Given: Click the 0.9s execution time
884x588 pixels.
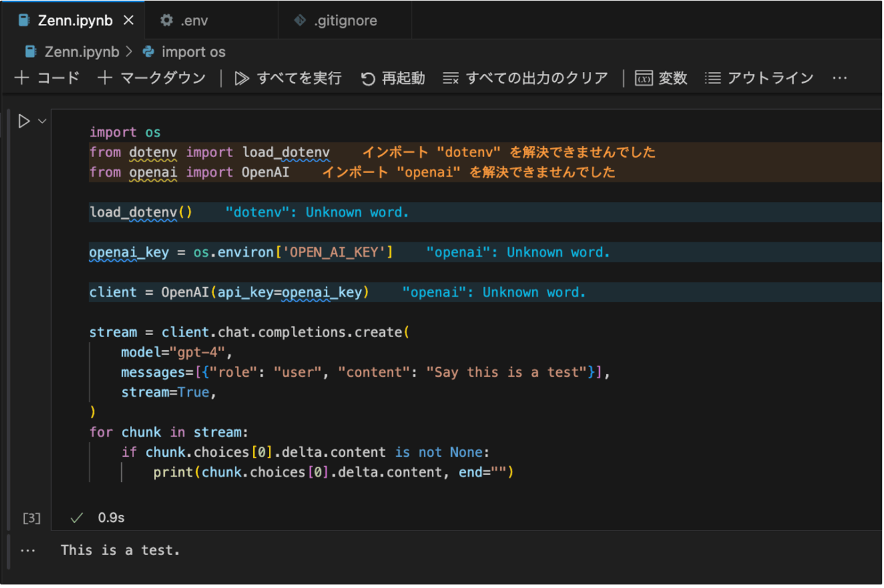Looking at the screenshot, I should click(x=111, y=518).
